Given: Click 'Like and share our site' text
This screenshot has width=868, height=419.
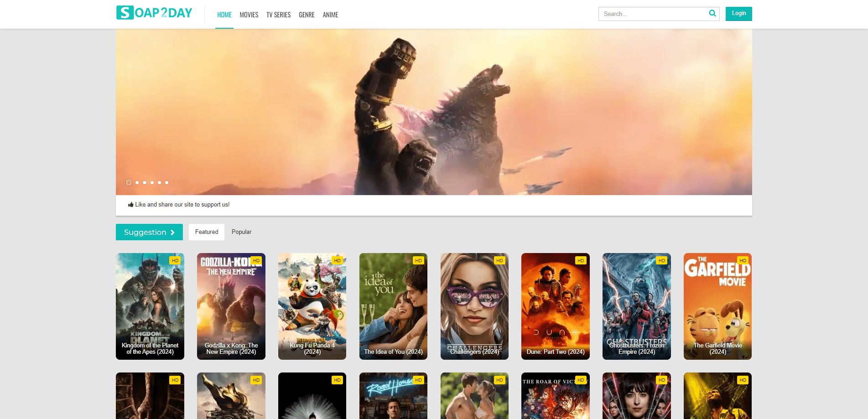Looking at the screenshot, I should point(182,205).
